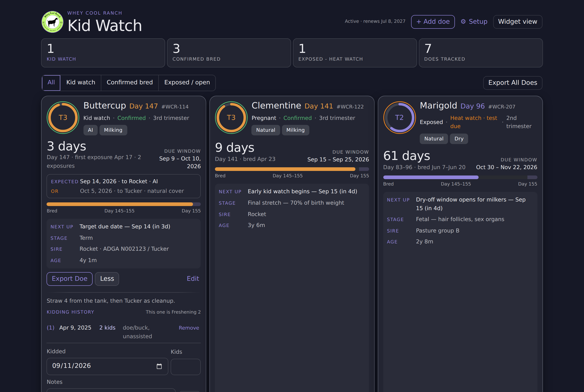This screenshot has width=584, height=392.
Task: Click the Natural tag on Clementine
Action: pyautogui.click(x=266, y=130)
